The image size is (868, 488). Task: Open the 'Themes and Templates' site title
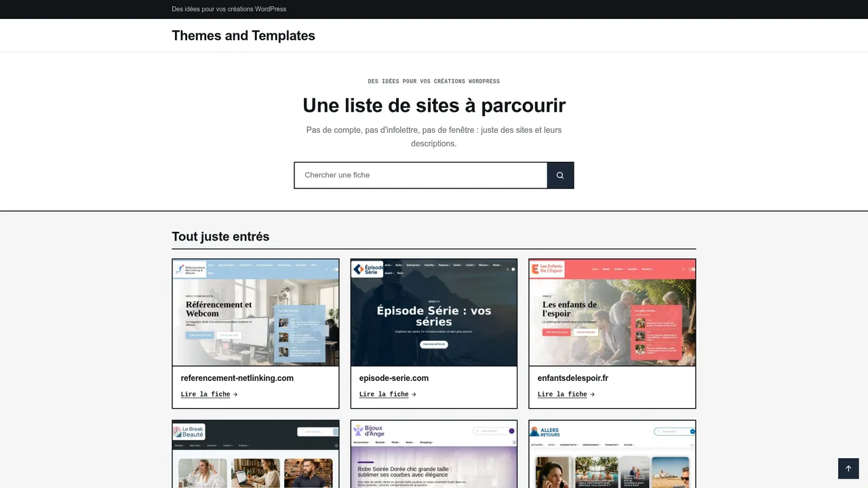(243, 35)
